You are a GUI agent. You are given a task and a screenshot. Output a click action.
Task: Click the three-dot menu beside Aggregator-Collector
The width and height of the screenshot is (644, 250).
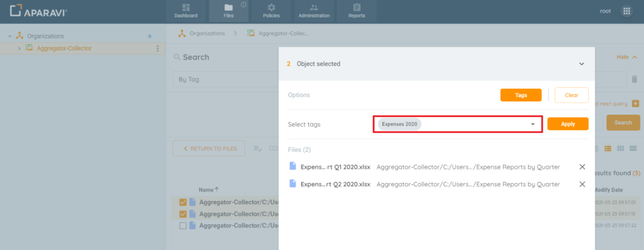point(157,48)
